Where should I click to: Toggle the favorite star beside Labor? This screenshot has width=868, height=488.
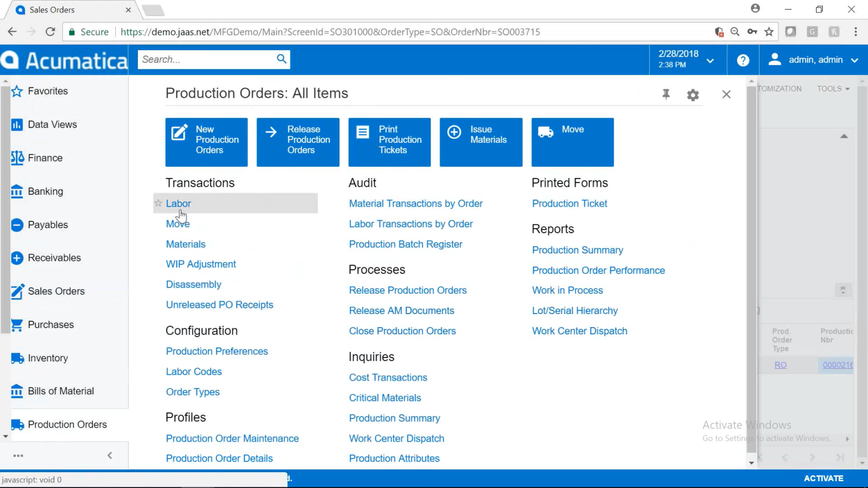pos(158,203)
